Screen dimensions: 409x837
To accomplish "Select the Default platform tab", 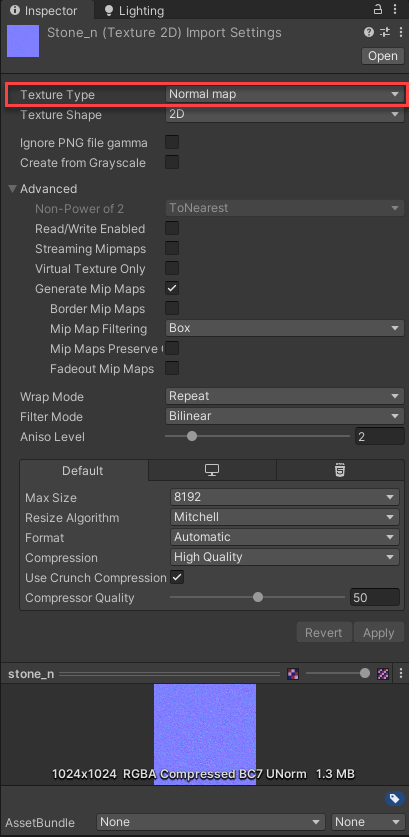I will pos(83,470).
